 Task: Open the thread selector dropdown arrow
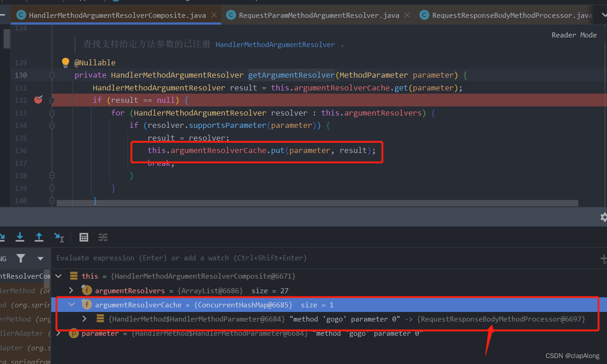(41, 258)
